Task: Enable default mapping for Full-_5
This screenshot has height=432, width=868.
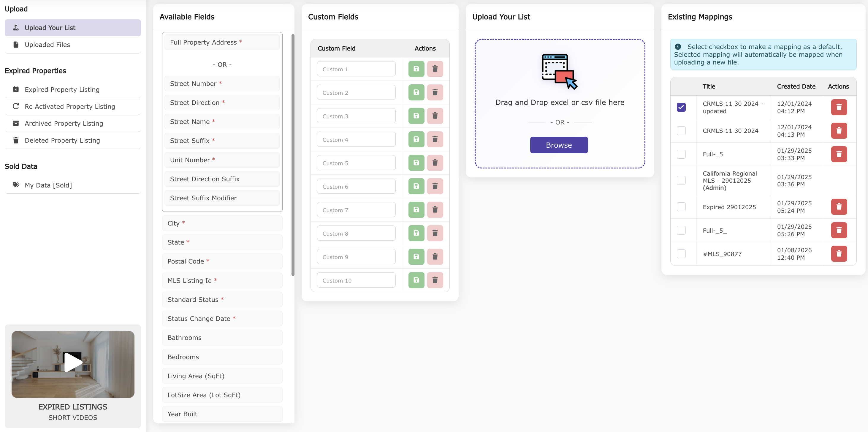Action: click(681, 154)
